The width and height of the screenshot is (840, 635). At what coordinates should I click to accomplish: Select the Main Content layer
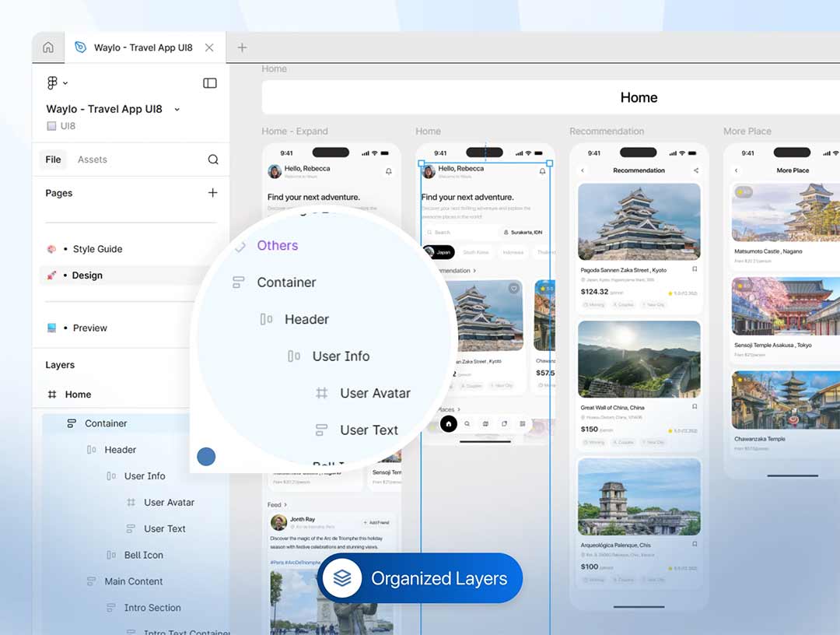point(133,581)
